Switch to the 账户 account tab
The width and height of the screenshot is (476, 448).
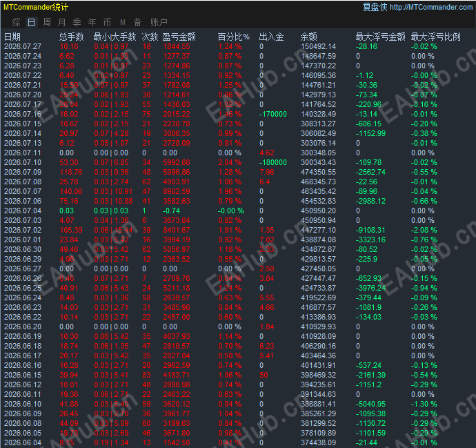(159, 22)
